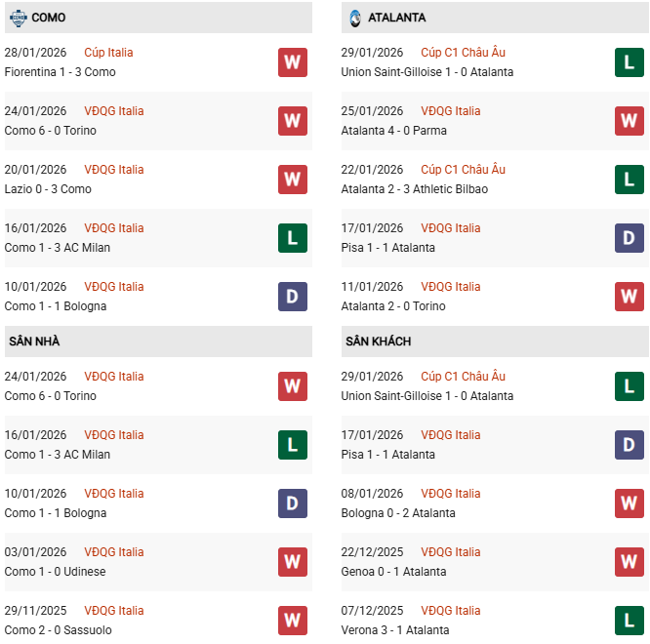650x644 pixels.
Task: Click the W badge for Fiorentina 1 - 3 Como
Action: [x=293, y=62]
